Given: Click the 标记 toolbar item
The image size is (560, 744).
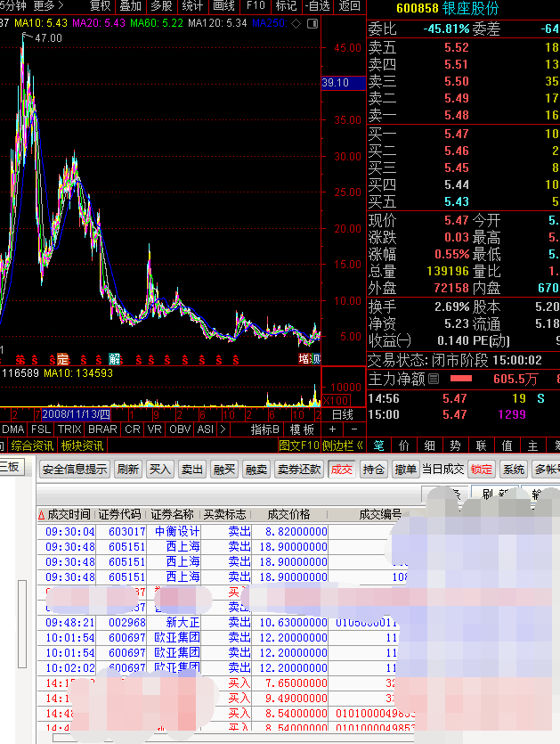Looking at the screenshot, I should pos(286,5).
